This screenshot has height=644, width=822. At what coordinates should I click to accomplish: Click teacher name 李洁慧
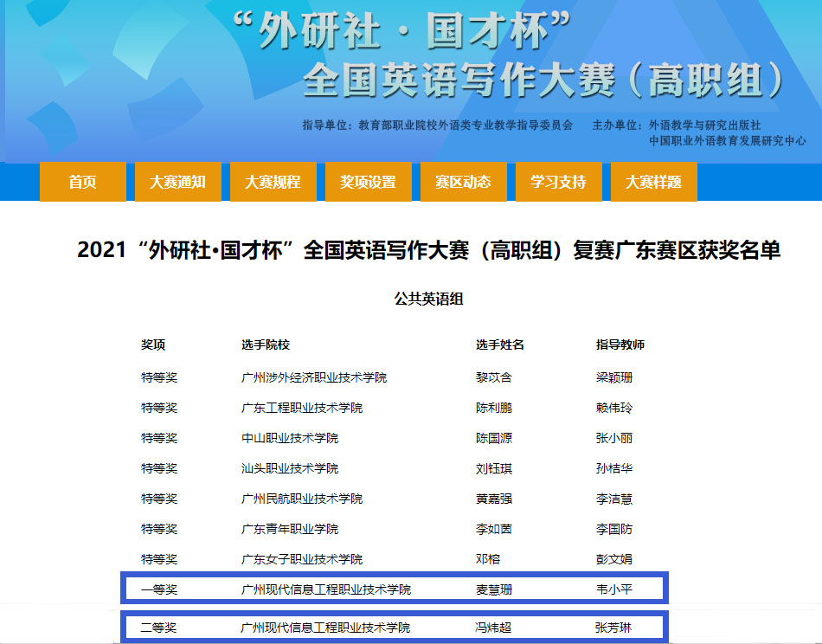pyautogui.click(x=613, y=499)
